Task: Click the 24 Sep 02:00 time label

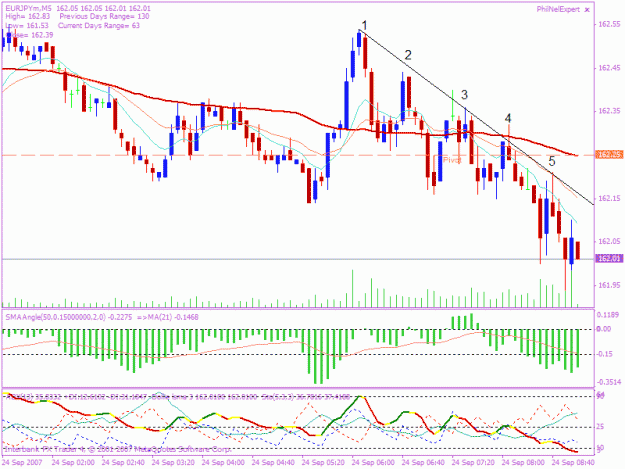Action: tap(73, 463)
